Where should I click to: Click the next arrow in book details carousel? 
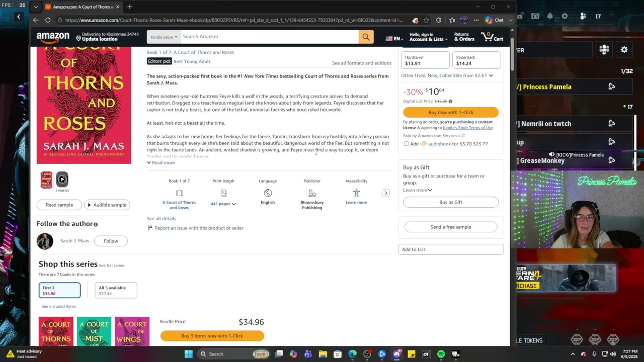(x=386, y=193)
